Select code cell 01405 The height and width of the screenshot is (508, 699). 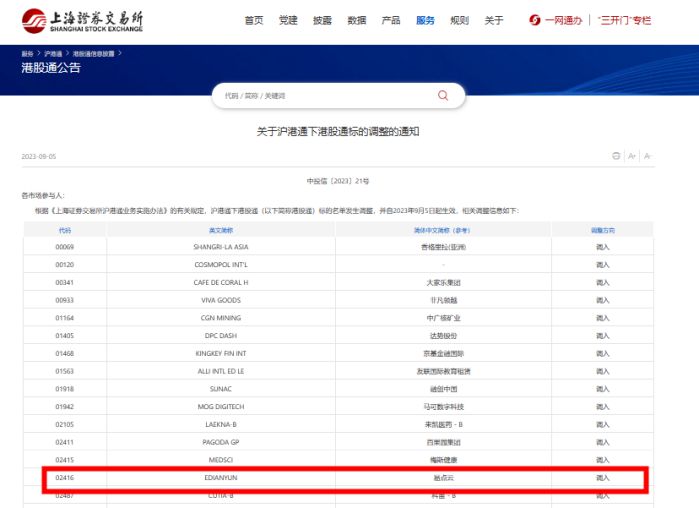65,336
